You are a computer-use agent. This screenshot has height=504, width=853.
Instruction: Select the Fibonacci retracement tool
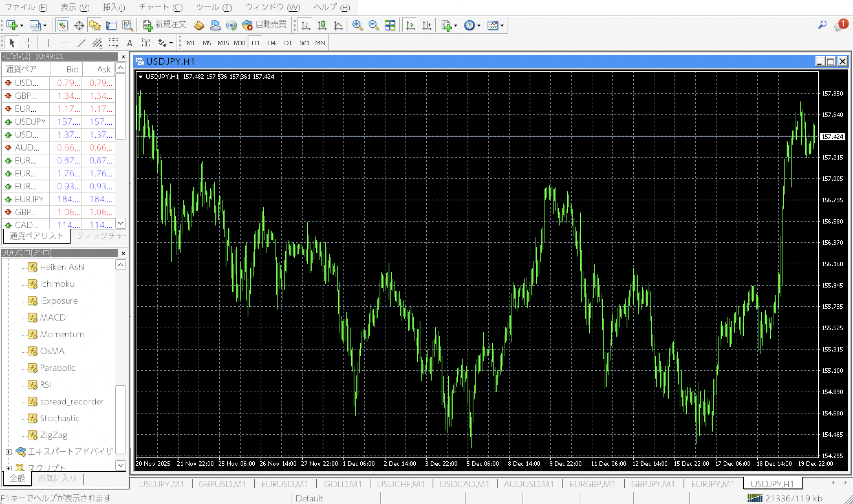coord(114,43)
